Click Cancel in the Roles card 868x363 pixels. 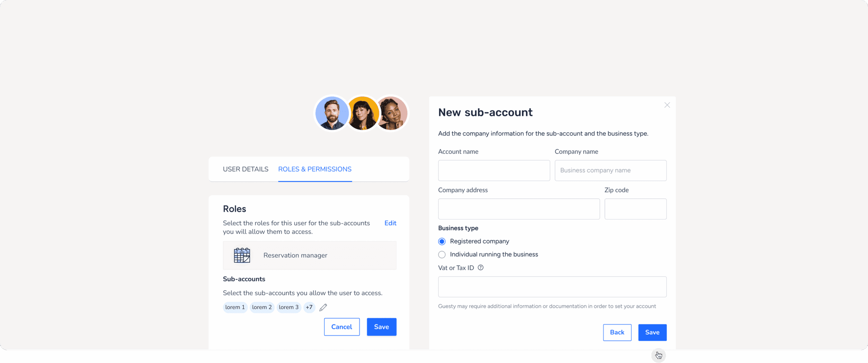(342, 327)
